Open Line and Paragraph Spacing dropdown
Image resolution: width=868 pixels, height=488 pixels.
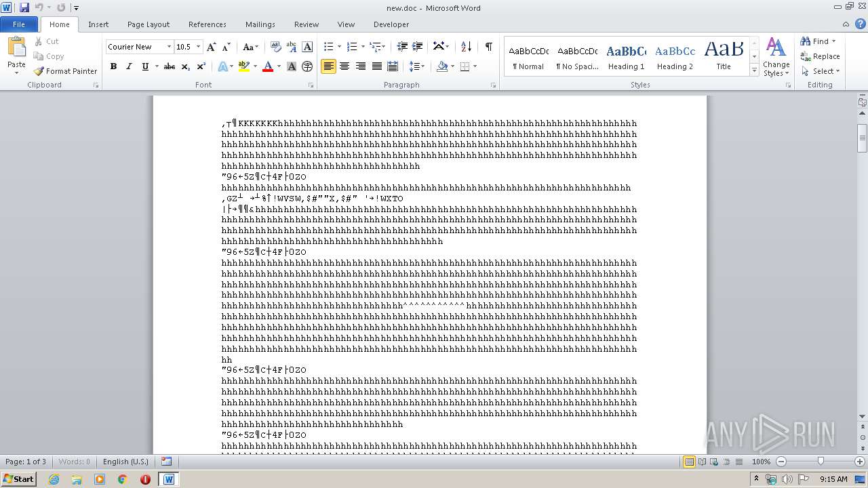(416, 66)
